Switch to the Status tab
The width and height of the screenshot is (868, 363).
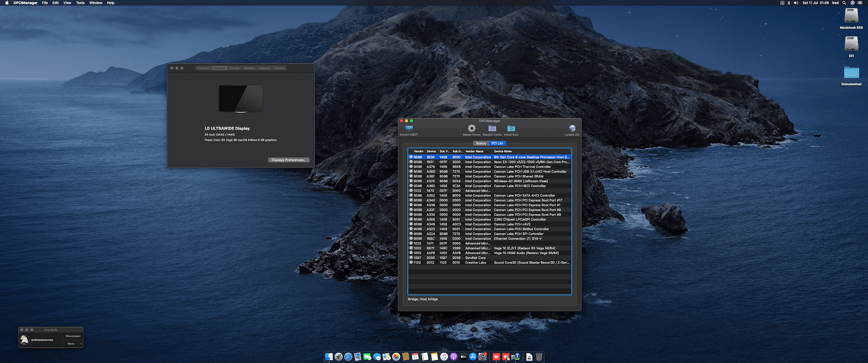click(x=481, y=143)
